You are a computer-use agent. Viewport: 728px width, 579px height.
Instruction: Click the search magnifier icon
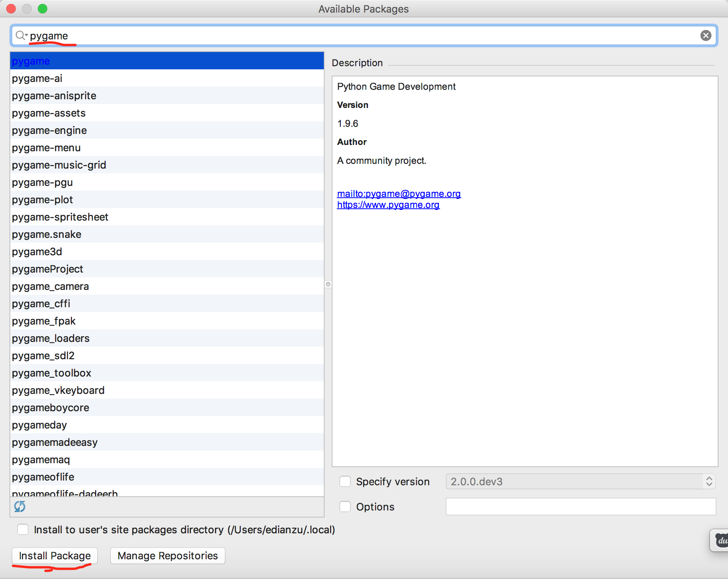tap(21, 36)
